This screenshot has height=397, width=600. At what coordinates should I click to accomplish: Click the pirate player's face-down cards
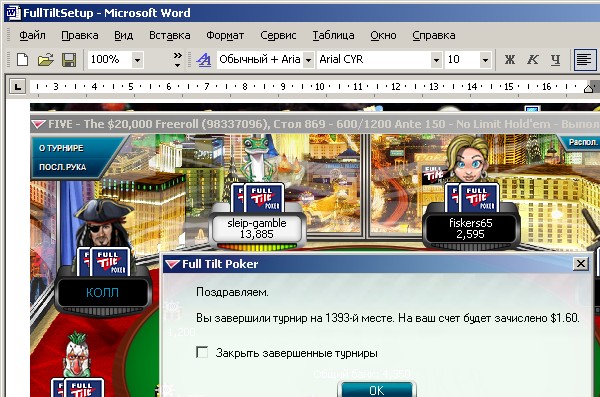(103, 262)
